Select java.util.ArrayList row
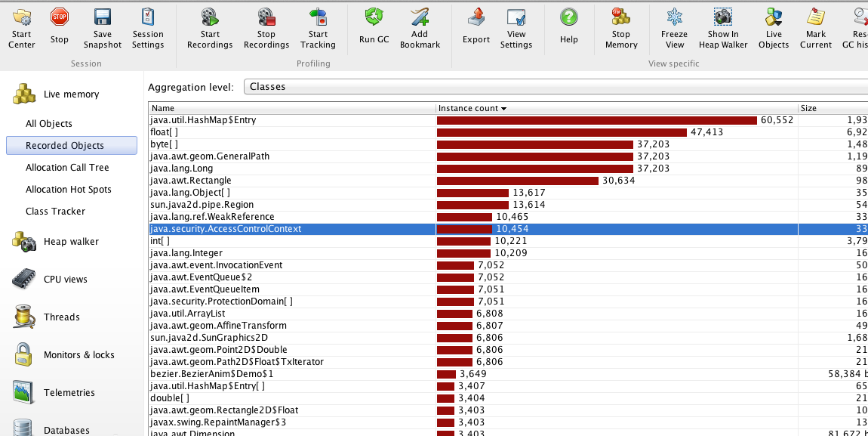This screenshot has height=436, width=868. pos(508,314)
